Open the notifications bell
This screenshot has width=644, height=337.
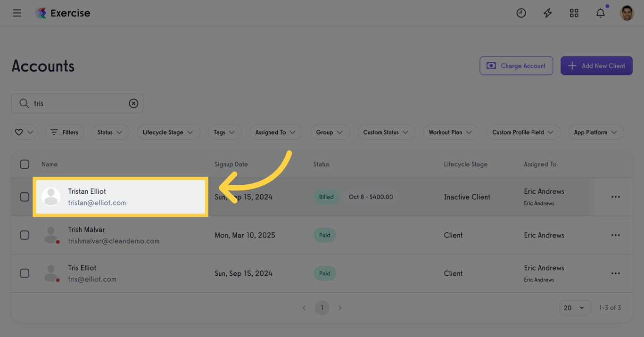click(600, 13)
